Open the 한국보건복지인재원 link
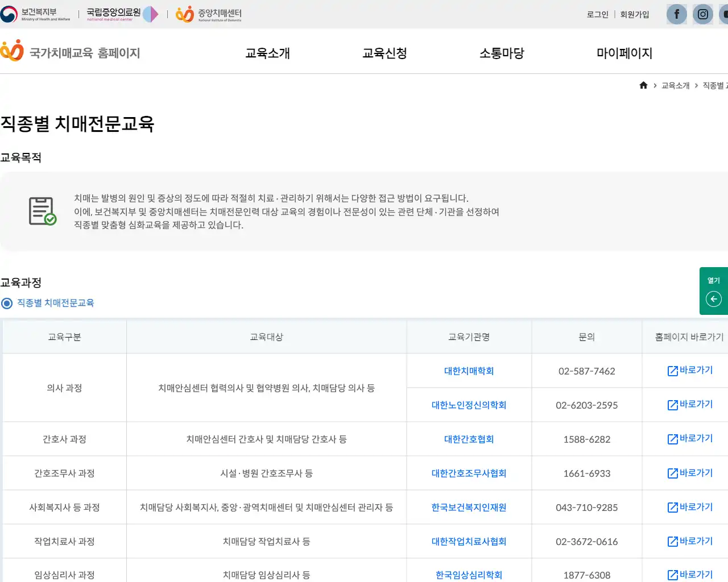 click(469, 508)
